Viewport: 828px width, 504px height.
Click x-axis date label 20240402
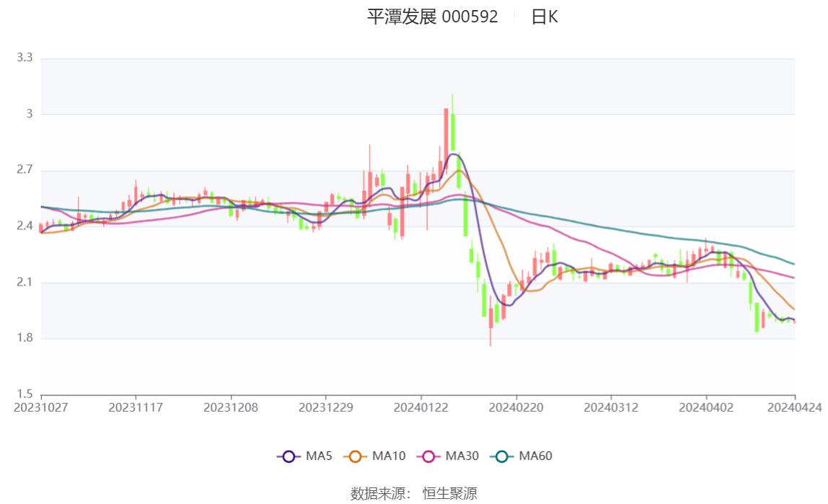(706, 407)
